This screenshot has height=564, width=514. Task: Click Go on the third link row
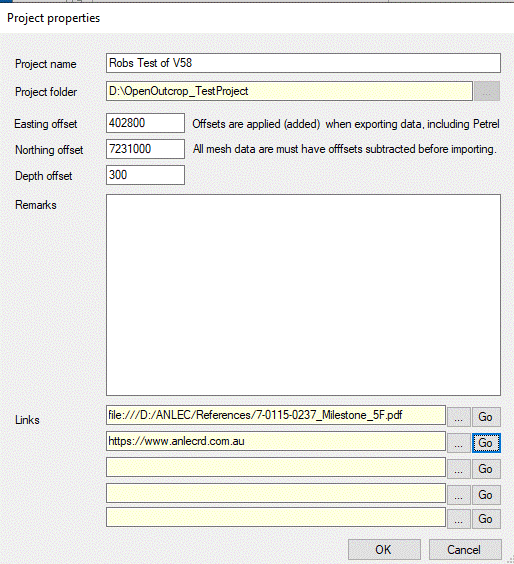[486, 469]
